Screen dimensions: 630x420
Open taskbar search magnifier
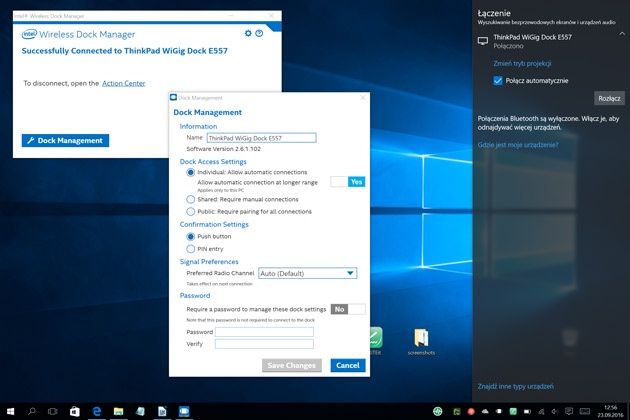pos(32,411)
